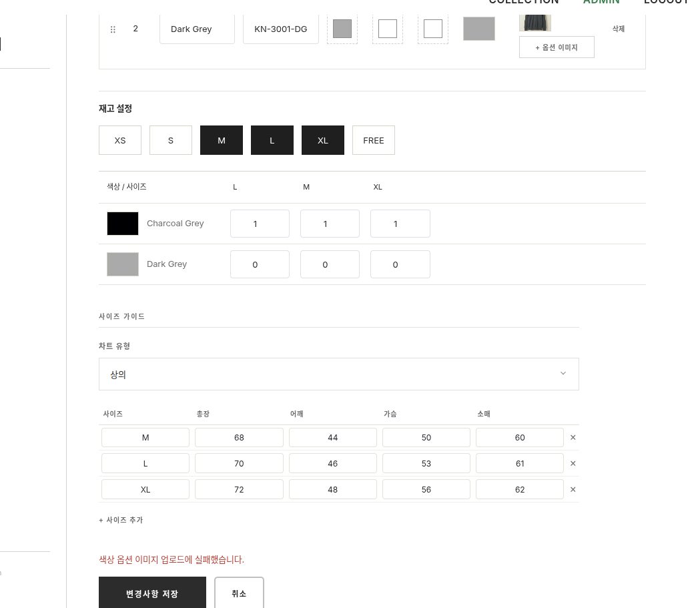Click the 취소 button
700x608 pixels.
coord(239,593)
